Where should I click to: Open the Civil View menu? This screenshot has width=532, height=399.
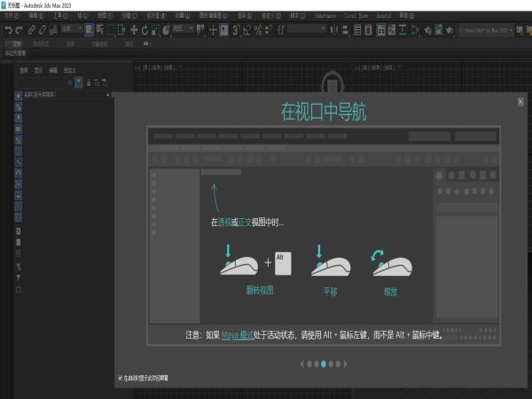[356, 16]
